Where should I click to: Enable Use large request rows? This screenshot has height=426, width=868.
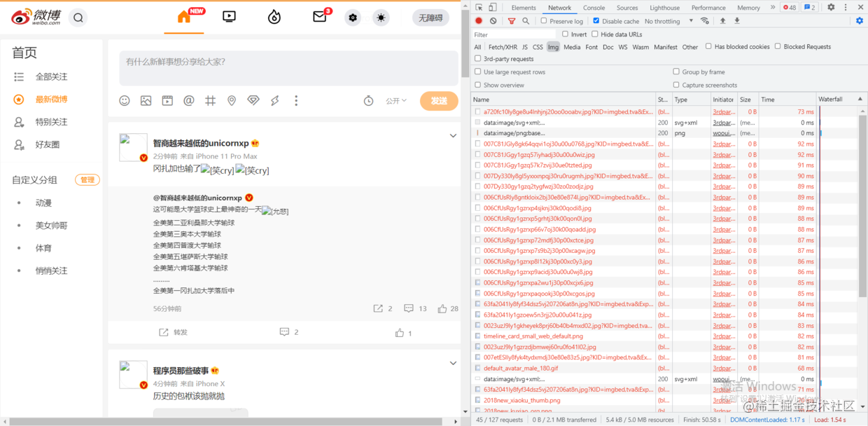click(477, 71)
